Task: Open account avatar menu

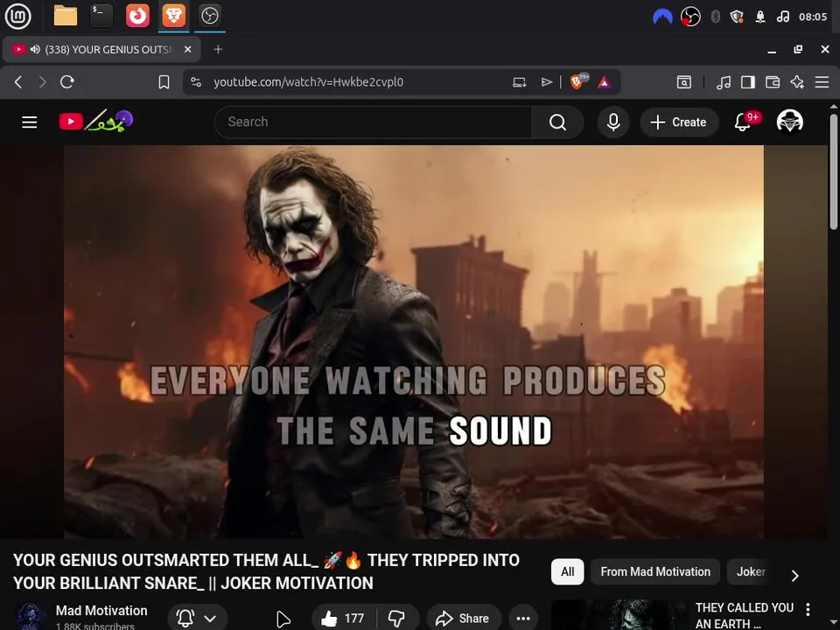Action: (x=789, y=122)
